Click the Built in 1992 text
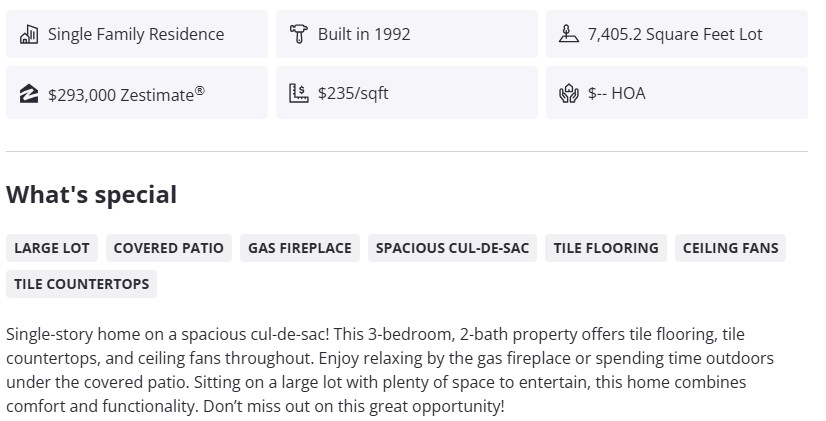This screenshot has height=421, width=826. [364, 34]
